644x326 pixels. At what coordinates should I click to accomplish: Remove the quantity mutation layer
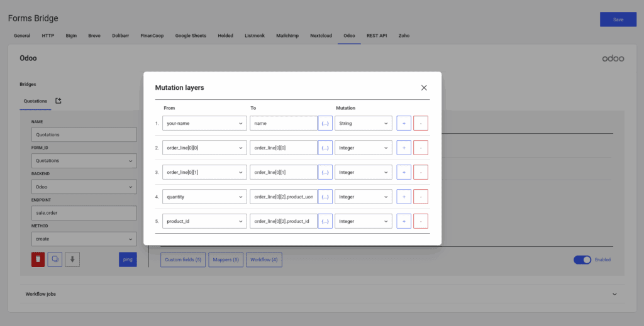(x=421, y=197)
